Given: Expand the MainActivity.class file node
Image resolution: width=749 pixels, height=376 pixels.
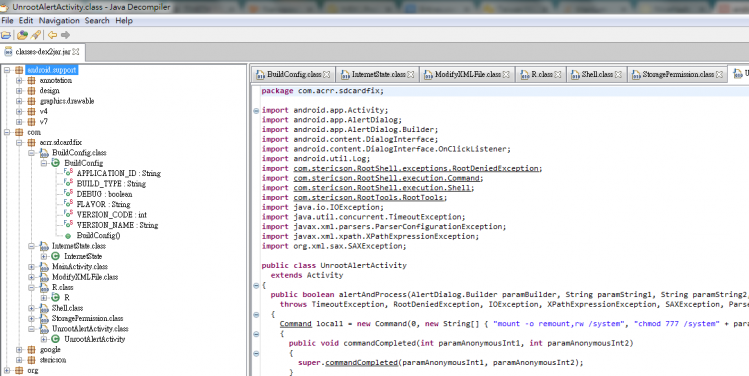Looking at the screenshot, I should (32, 267).
